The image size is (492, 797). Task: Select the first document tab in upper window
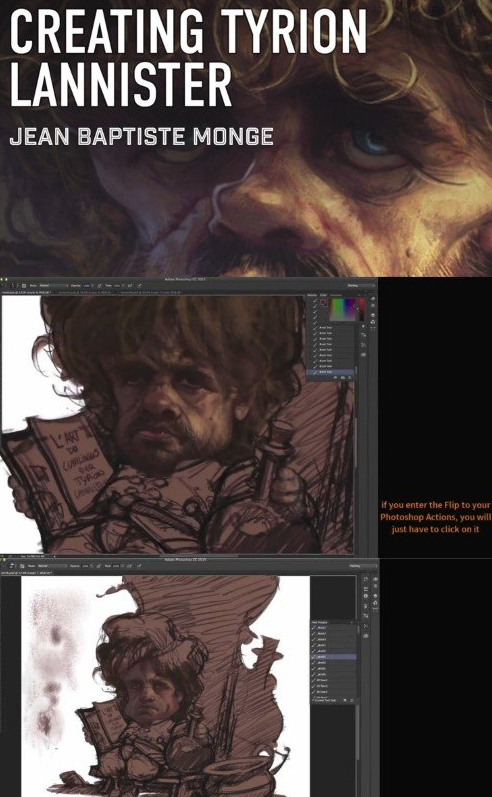(x=24, y=293)
